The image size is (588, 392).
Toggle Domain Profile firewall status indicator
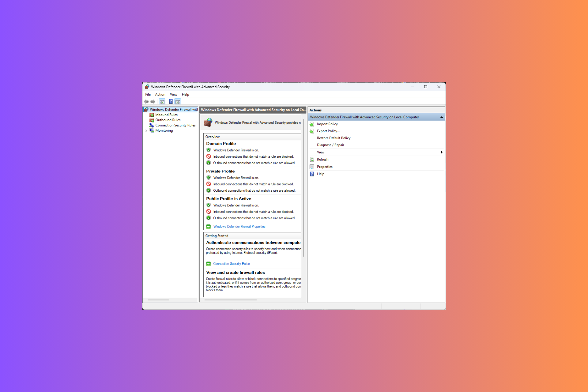coord(208,150)
